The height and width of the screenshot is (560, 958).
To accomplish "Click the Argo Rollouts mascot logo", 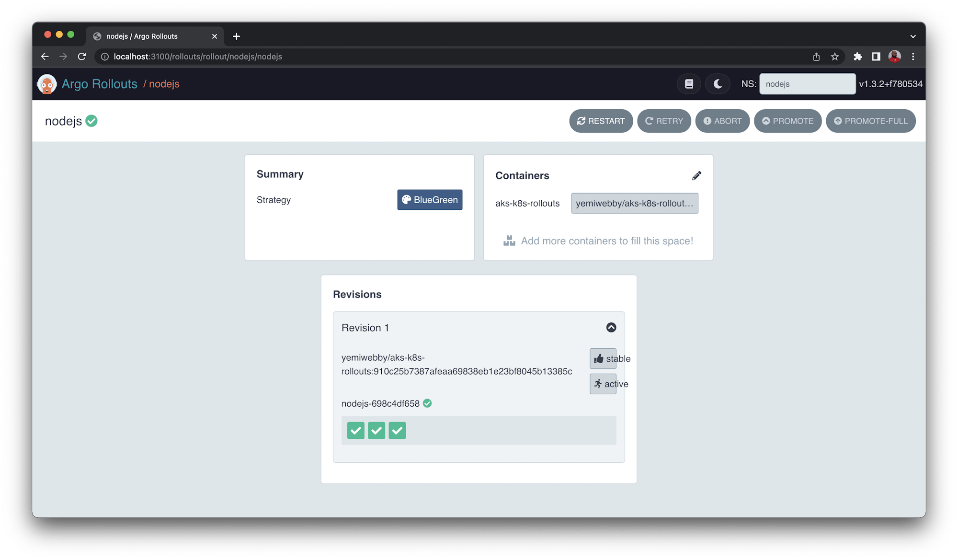I will [x=46, y=84].
